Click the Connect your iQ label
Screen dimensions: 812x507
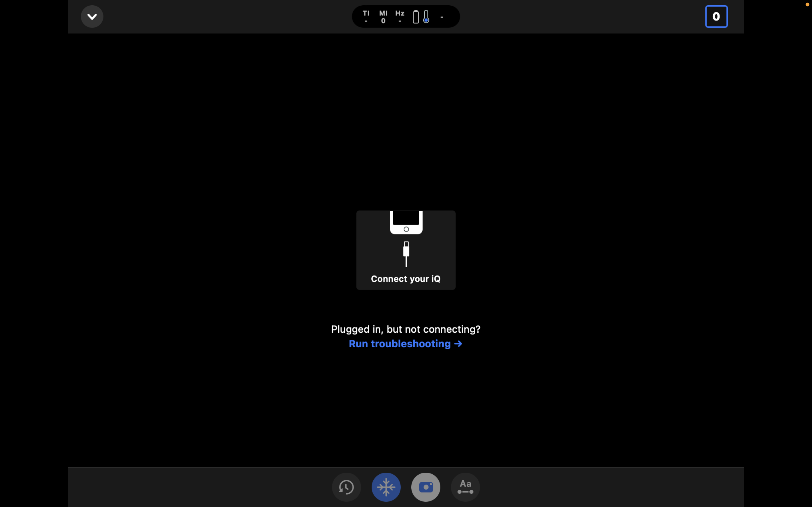405,279
